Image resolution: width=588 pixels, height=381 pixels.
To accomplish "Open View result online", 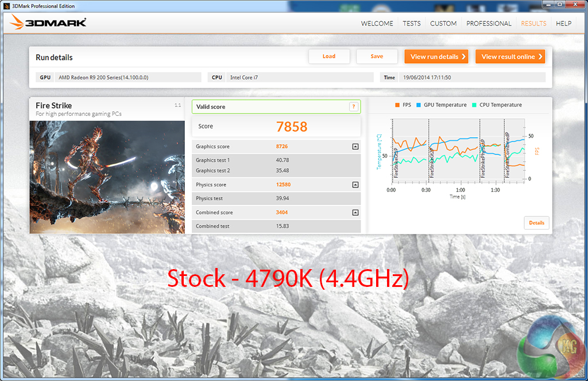I will coord(510,57).
